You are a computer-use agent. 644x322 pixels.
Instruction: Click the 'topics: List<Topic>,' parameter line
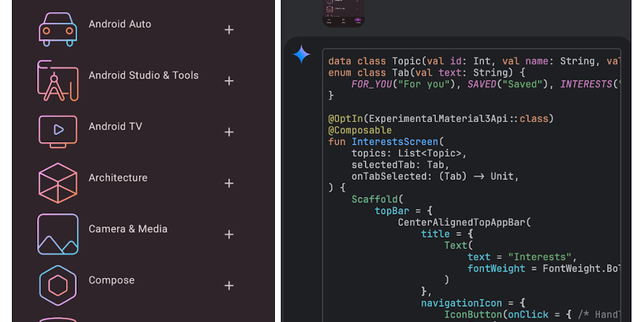pos(409,153)
